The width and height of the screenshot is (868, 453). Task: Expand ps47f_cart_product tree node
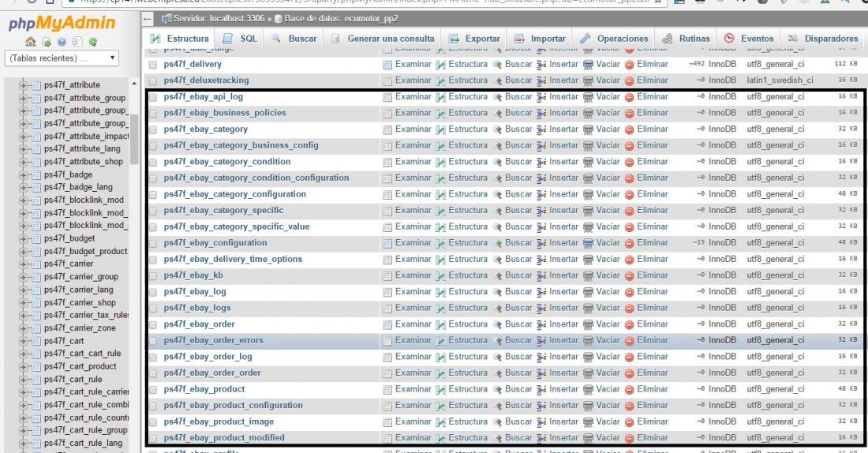pyautogui.click(x=23, y=367)
